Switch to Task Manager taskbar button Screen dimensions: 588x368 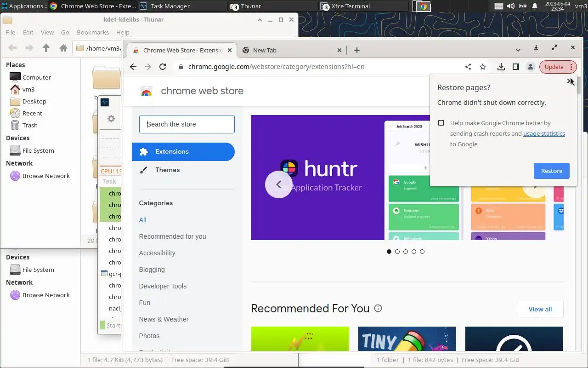coord(182,6)
